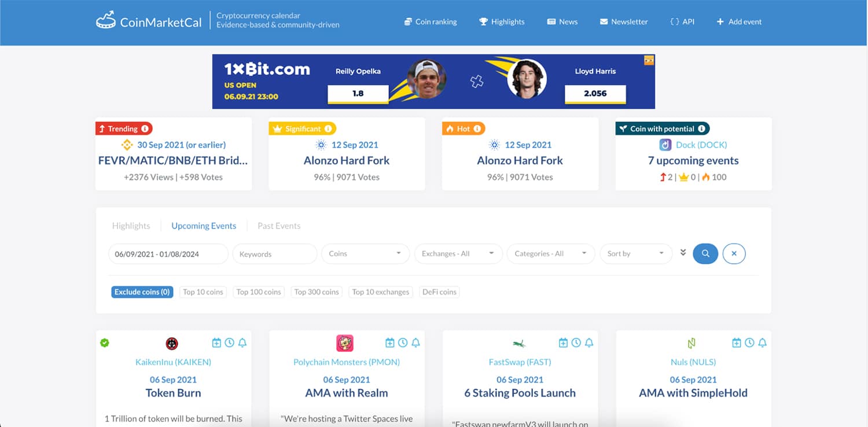Open the Coins dropdown

366,253
